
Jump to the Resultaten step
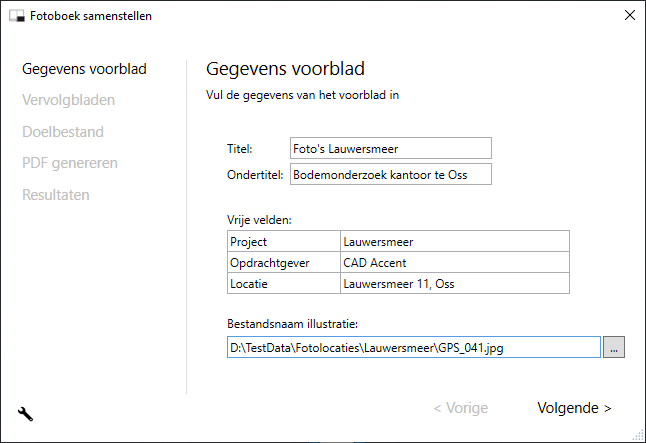(56, 194)
